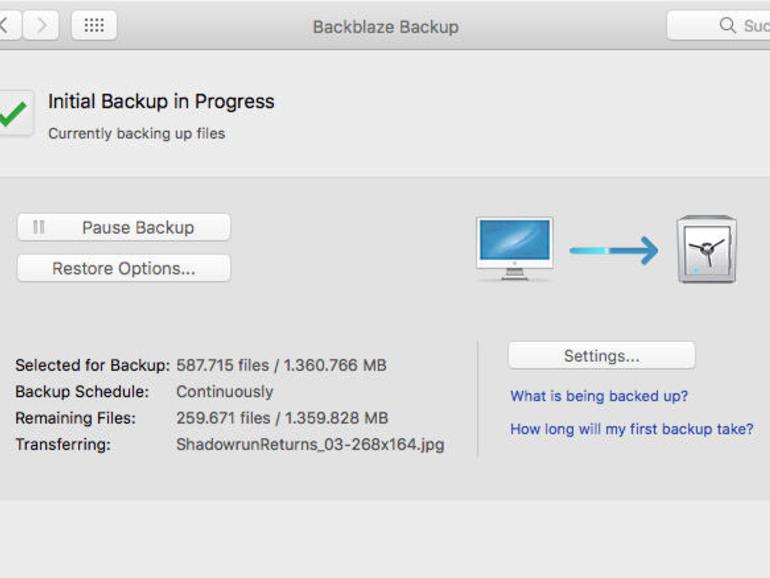Click the pause bars icon
This screenshot has height=578, width=770.
(x=39, y=227)
